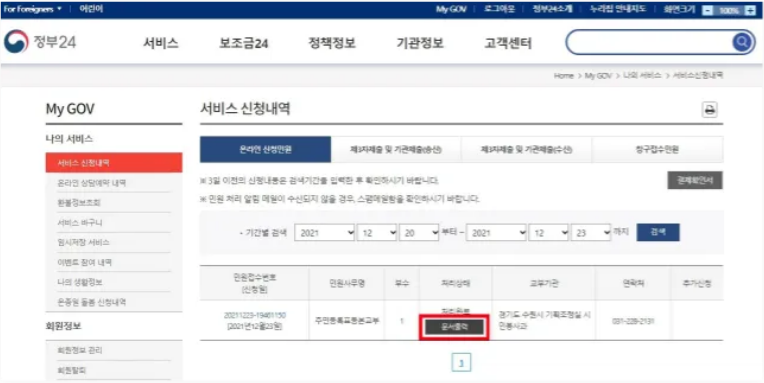Switch to the 창구접수민원 tab
This screenshot has height=383, width=764.
point(657,150)
